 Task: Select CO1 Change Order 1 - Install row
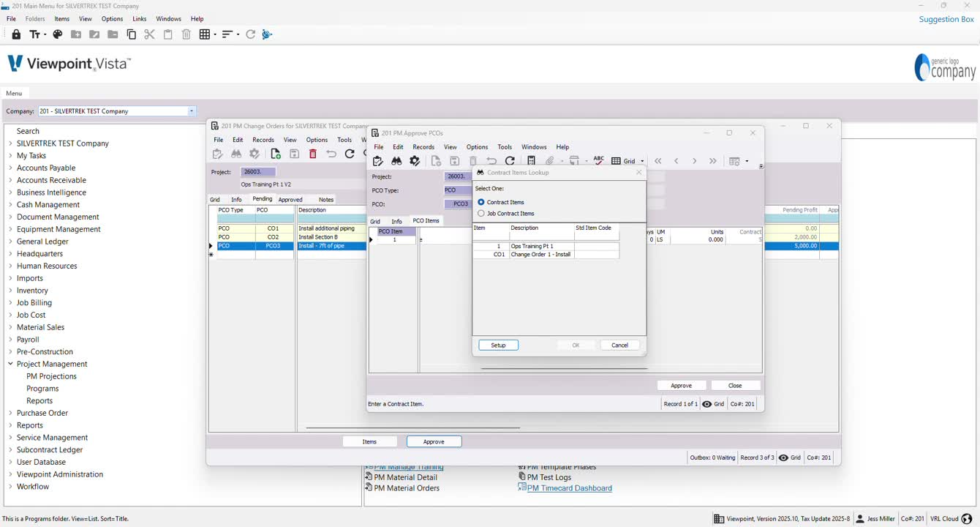[546, 255]
